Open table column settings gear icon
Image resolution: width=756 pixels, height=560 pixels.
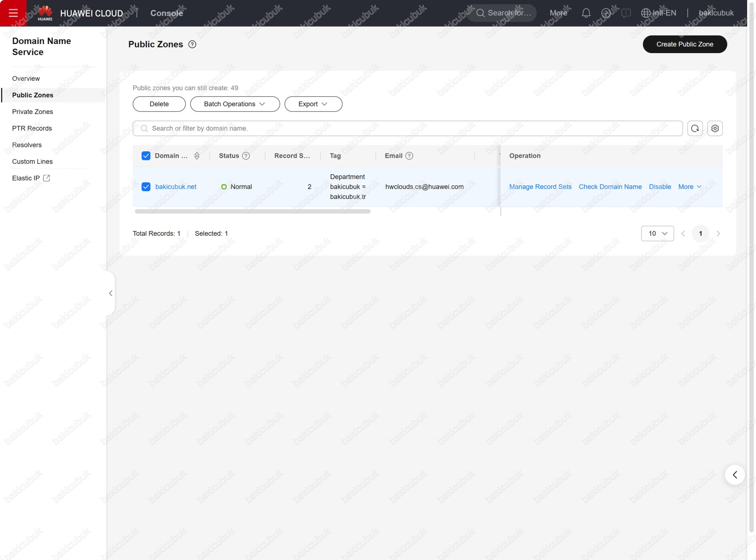pos(715,129)
